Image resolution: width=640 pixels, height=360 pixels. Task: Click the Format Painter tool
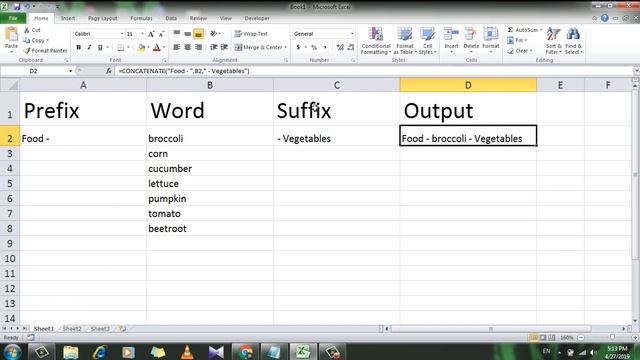tap(45, 51)
